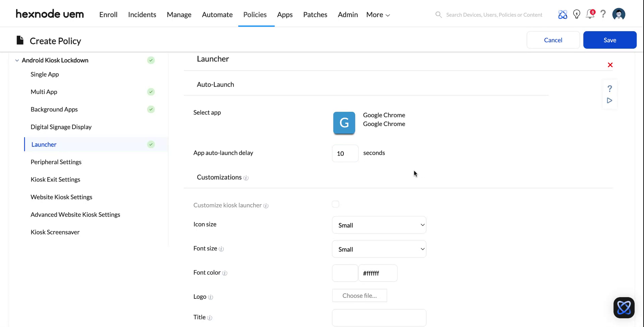Open the Hexnode Genie icon in header
Screen dimensions: 644x327
click(562, 14)
